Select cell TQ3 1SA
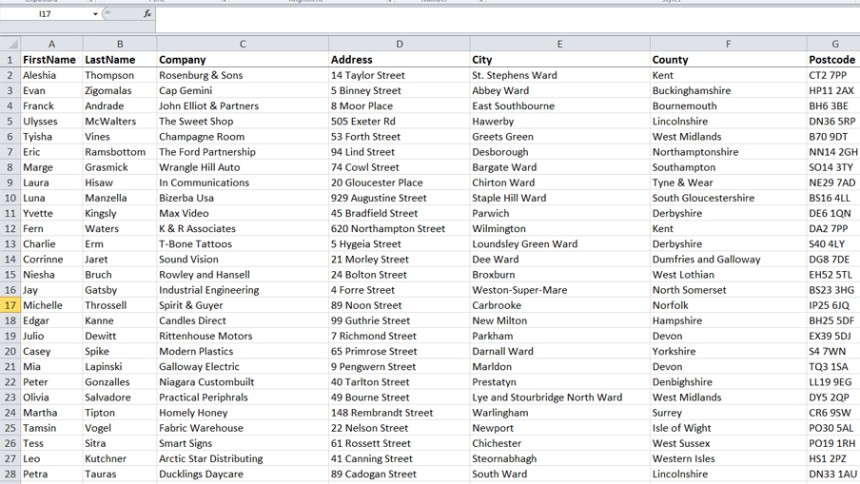860x484 pixels. pyautogui.click(x=834, y=367)
